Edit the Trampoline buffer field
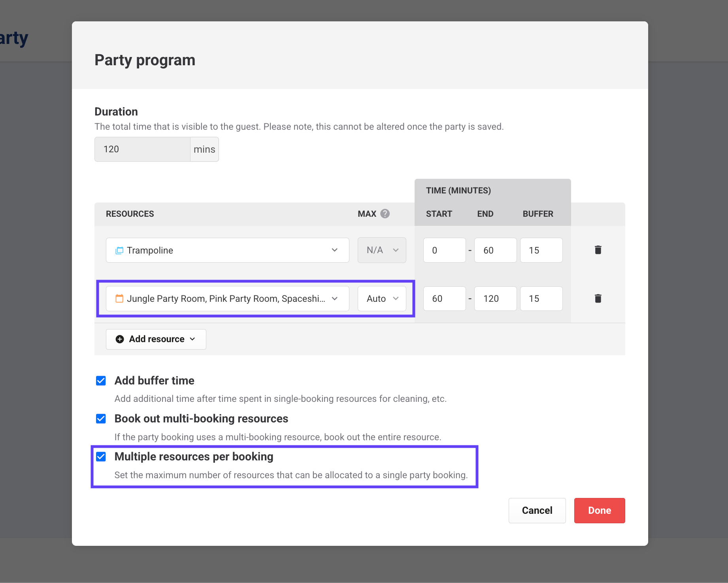Viewport: 728px width, 583px height. (x=541, y=250)
